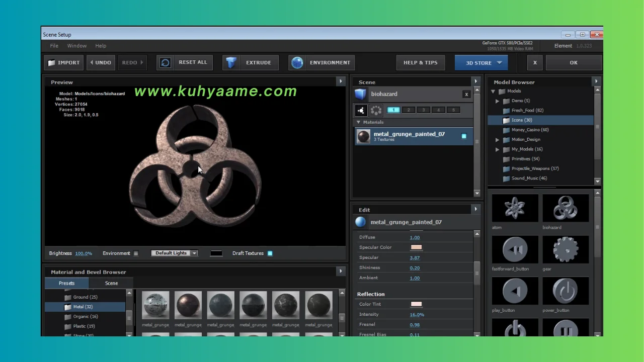Click the metal_grunge_painted_07 sphere thumbnail in Scene
This screenshot has width=644, height=362.
tap(363, 136)
